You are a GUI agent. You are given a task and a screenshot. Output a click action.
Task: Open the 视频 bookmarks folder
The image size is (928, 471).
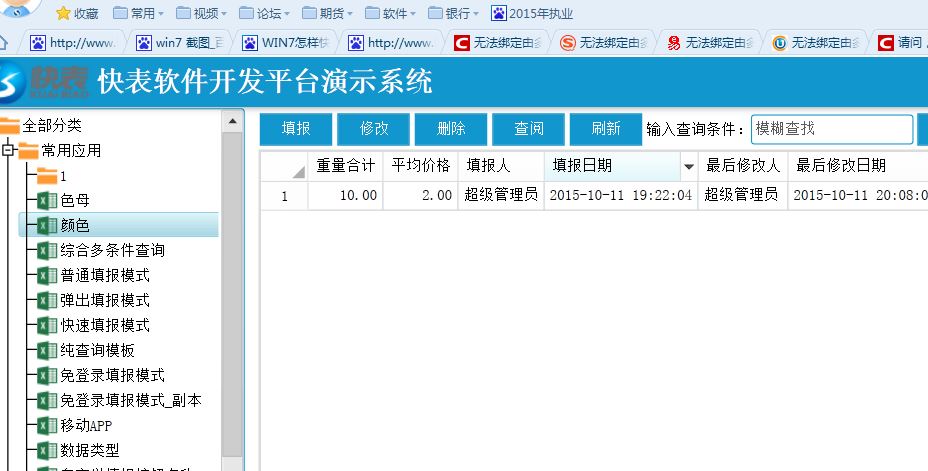[x=201, y=13]
